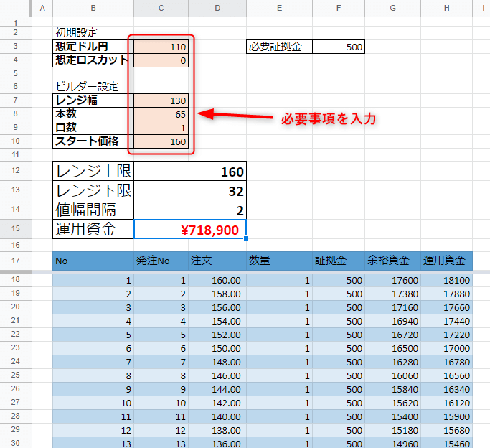Select row 17 header
Screen dimensions: 490x448
pyautogui.click(x=16, y=261)
